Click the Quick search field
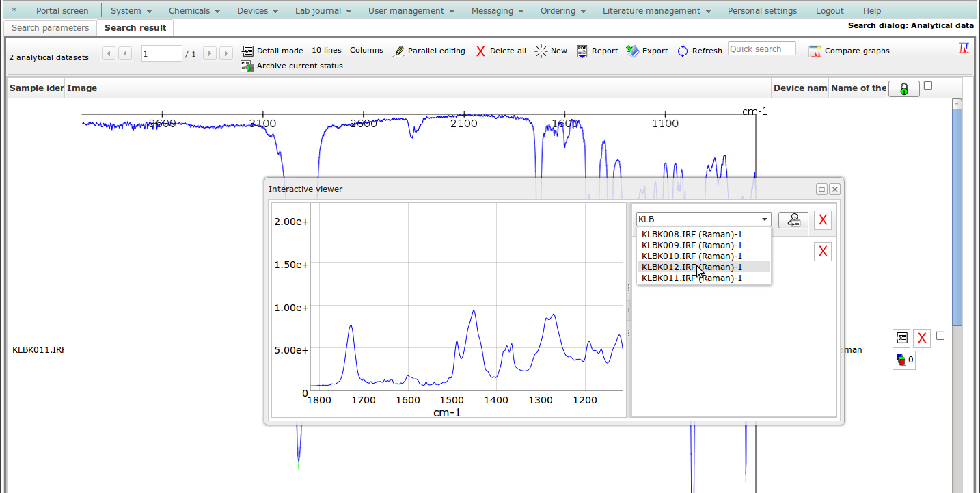980x493 pixels. (761, 49)
